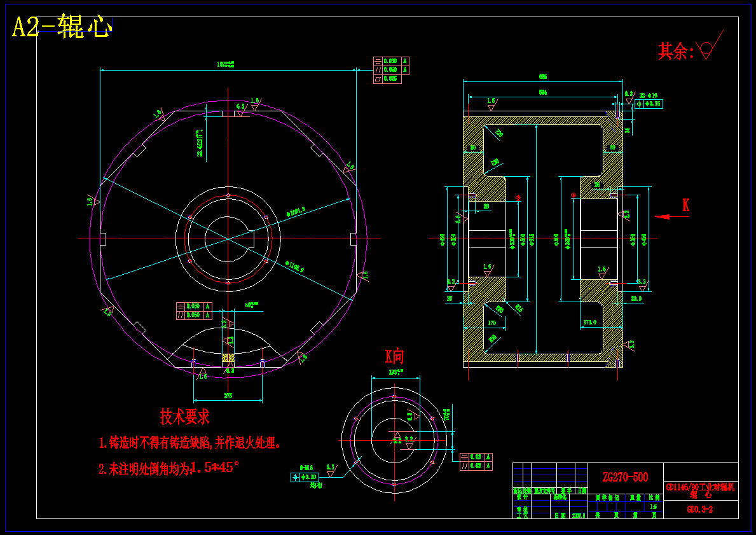This screenshot has width=756, height=535.
Task: Select the "φ0.15" position tolerance frame
Action: pos(649,104)
